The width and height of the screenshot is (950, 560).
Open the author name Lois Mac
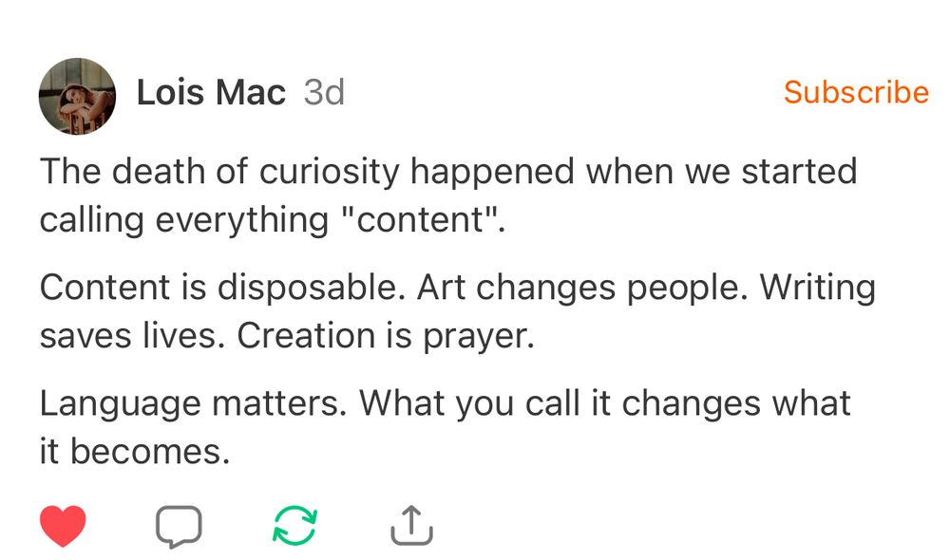click(211, 93)
